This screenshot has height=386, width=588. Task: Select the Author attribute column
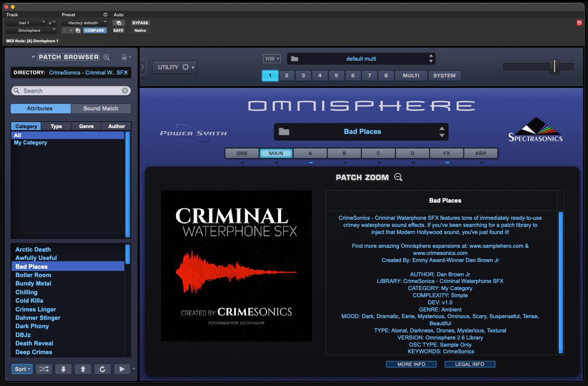(x=117, y=126)
